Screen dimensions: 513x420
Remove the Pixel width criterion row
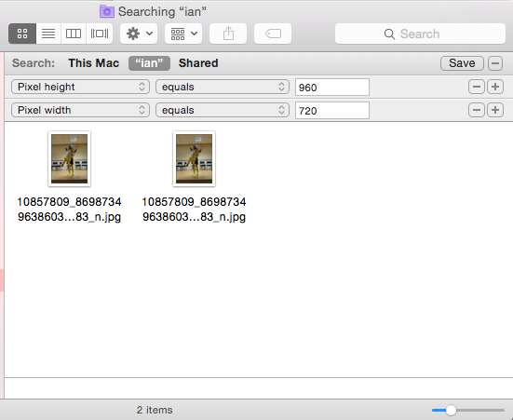[477, 110]
